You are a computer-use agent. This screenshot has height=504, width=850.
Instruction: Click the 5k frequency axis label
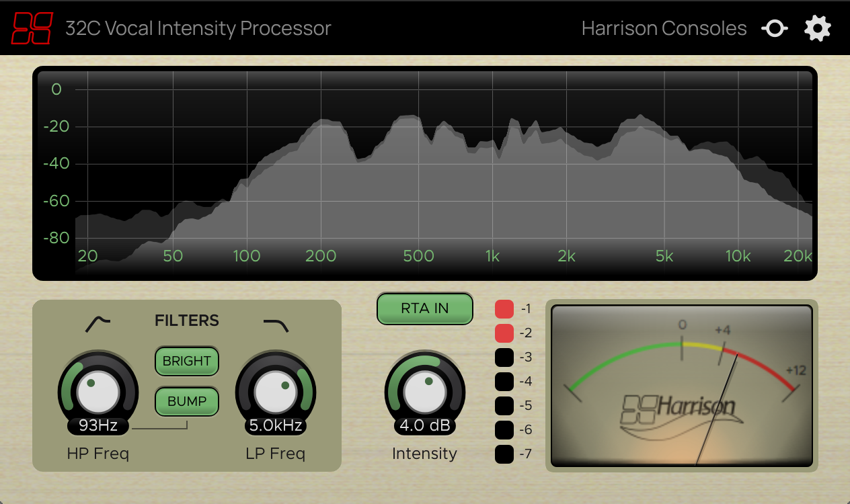click(664, 256)
